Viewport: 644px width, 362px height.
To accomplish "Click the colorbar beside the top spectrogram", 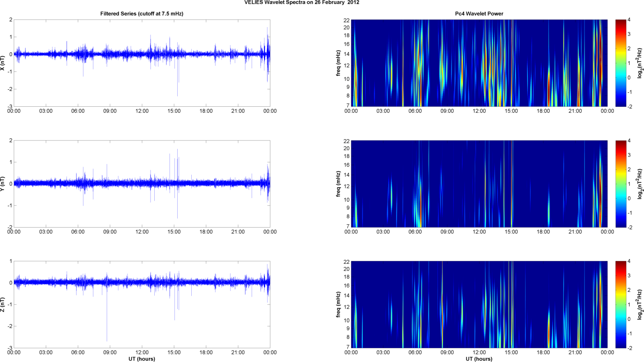I will pos(621,63).
